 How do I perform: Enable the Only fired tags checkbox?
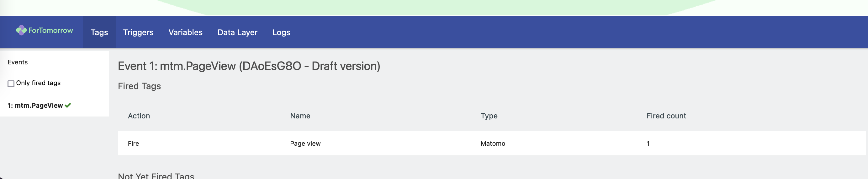[x=11, y=84]
